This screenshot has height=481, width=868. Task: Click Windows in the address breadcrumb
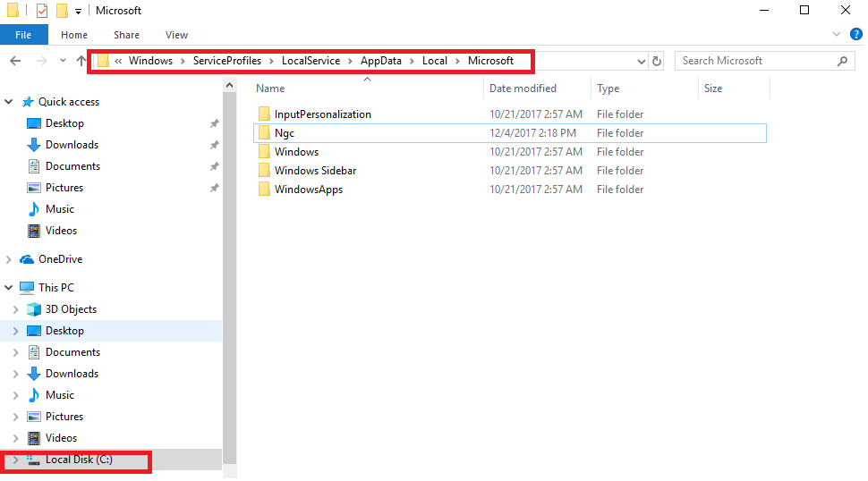coord(150,61)
